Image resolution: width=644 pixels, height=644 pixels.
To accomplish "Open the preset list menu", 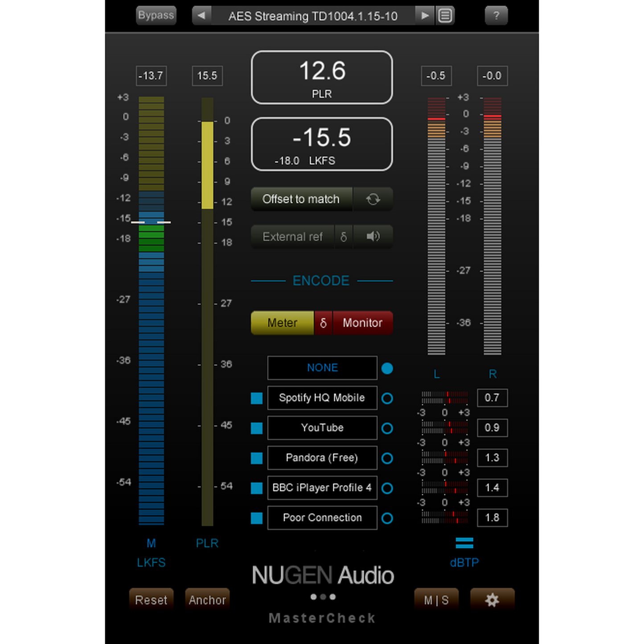I will (x=445, y=15).
